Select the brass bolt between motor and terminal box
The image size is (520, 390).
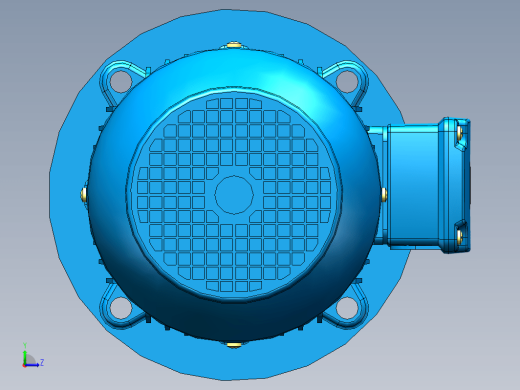pos(384,195)
